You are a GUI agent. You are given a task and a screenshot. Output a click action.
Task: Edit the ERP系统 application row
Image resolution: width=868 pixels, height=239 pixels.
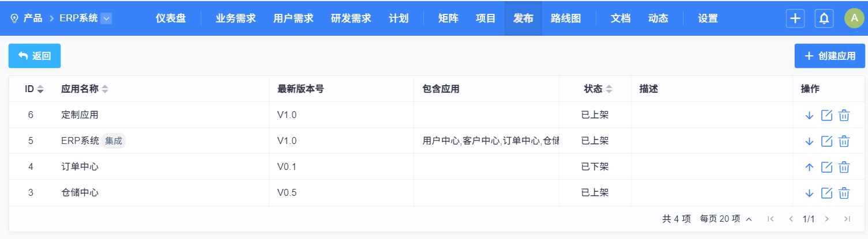point(826,141)
